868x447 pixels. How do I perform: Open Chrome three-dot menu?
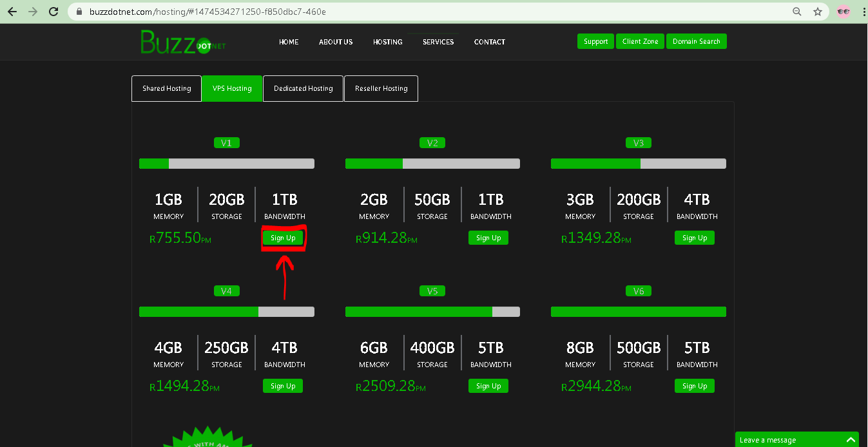tap(862, 12)
